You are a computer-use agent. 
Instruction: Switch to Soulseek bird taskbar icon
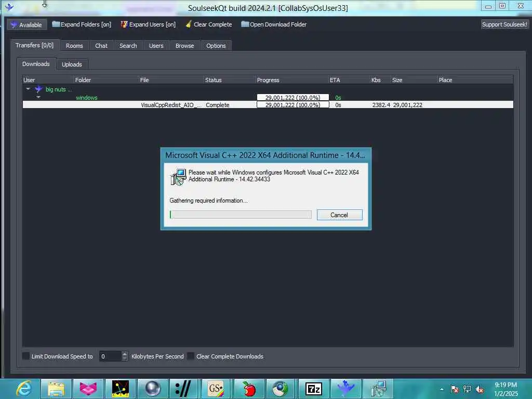click(345, 389)
